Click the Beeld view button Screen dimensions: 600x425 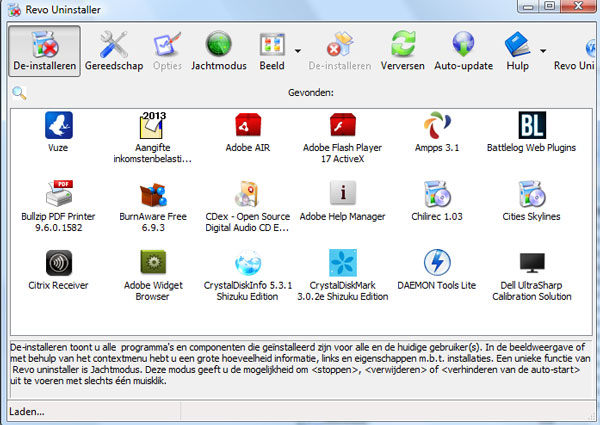click(272, 51)
